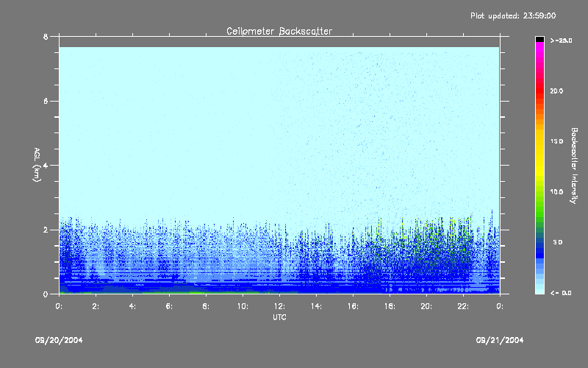Click the end date 09/21/2004 label
The image size is (588, 368).
coord(500,340)
